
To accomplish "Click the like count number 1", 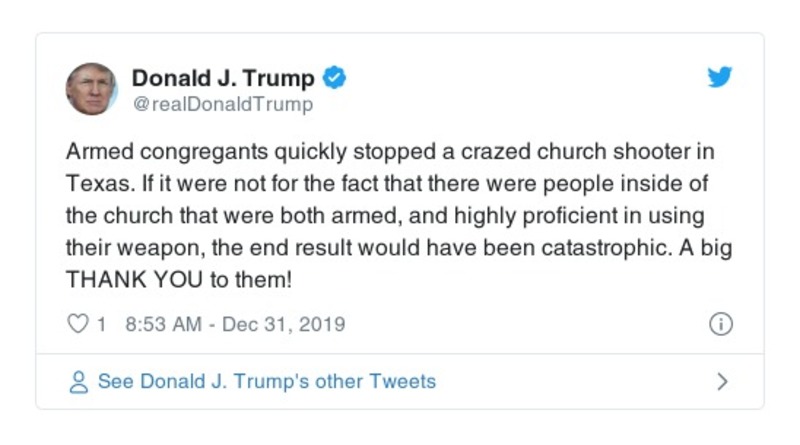I will coord(101,324).
